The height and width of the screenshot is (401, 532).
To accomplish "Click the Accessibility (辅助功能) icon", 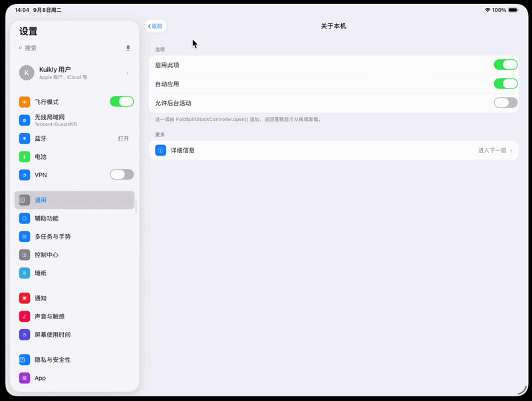I will click(25, 219).
